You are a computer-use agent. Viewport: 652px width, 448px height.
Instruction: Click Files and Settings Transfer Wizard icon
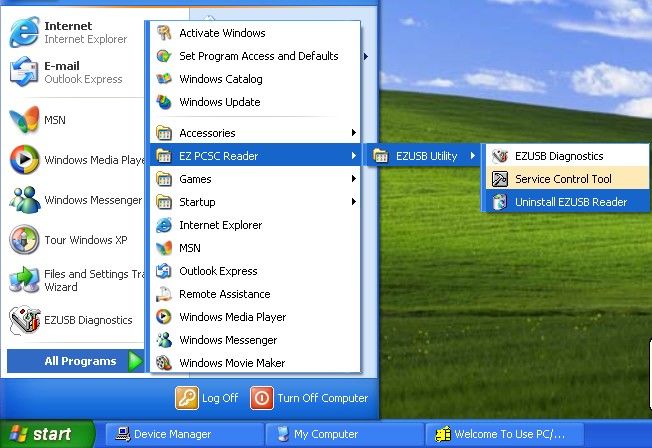[24, 280]
